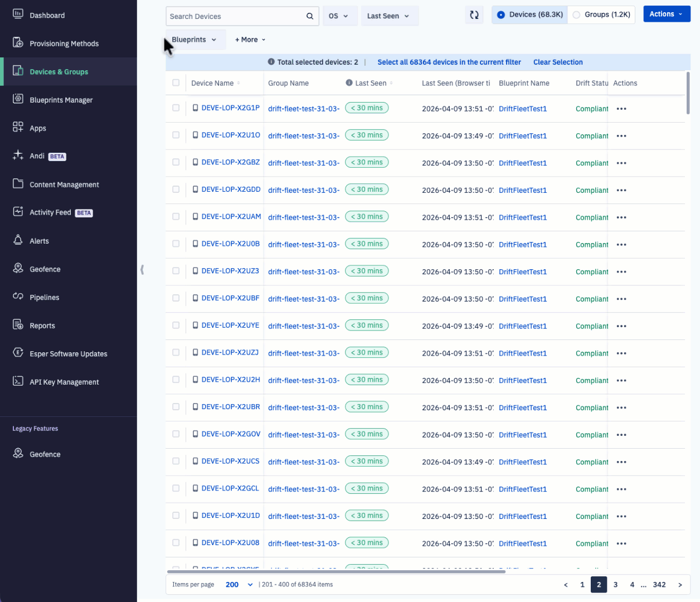Viewport: 700px width, 602px height.
Task: Select the Groups (1.2K) radio button
Action: (x=577, y=15)
